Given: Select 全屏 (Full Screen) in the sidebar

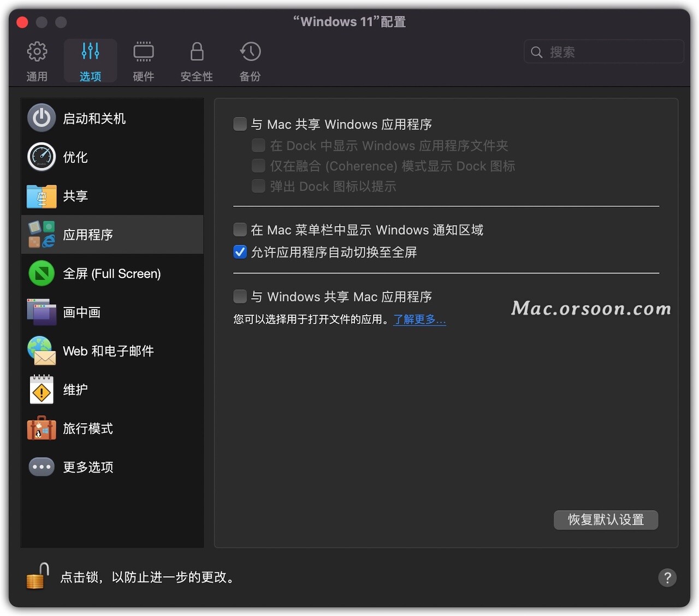Looking at the screenshot, I should [112, 273].
